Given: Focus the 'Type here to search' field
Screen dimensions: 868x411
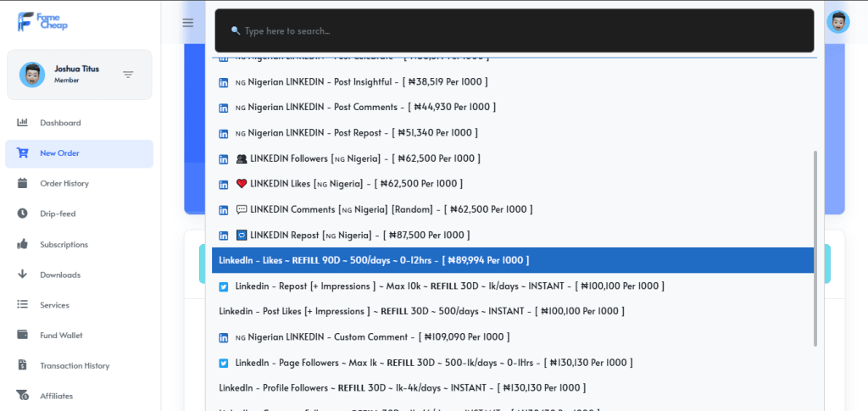Looking at the screenshot, I should point(515,31).
